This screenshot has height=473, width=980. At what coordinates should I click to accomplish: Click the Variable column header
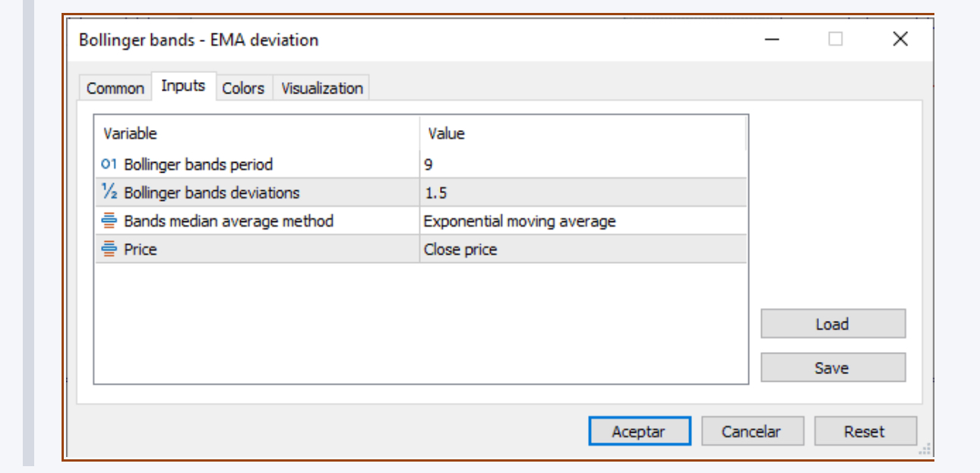[x=257, y=134]
